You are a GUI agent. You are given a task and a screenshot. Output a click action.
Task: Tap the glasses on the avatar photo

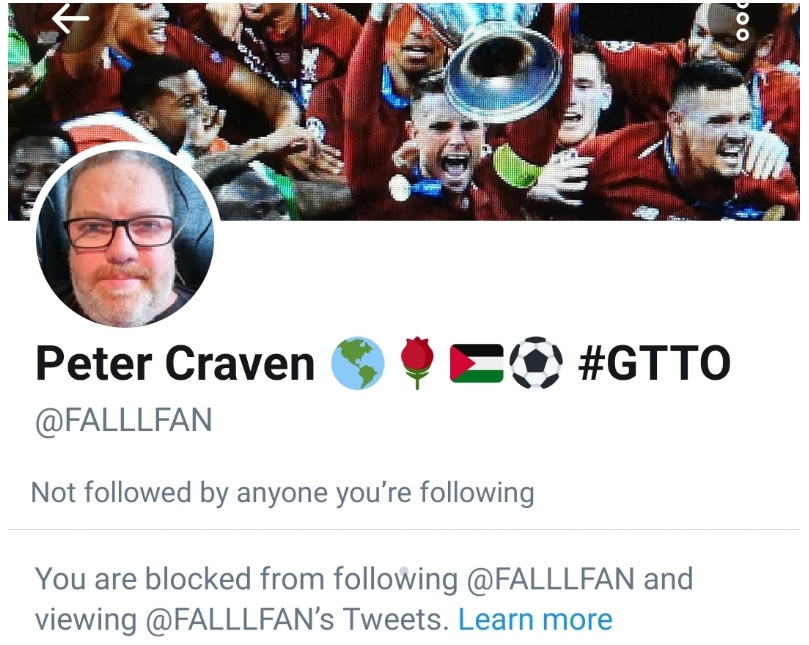119,233
